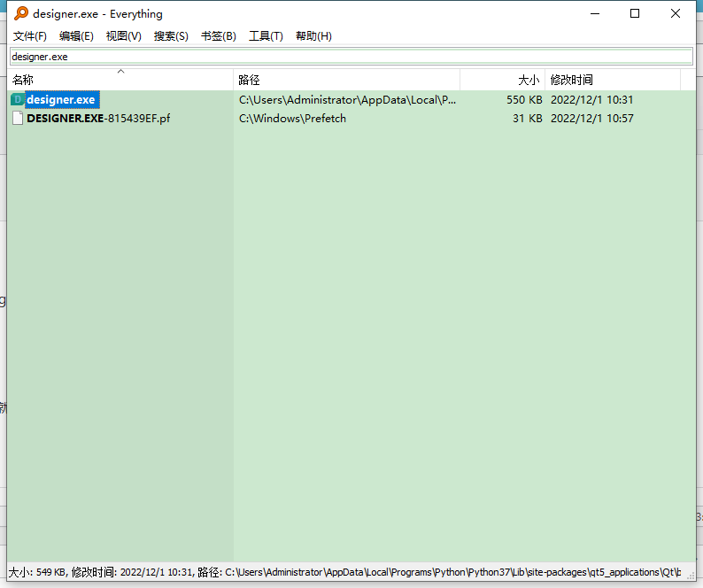Viewport: 703px width, 588px height.
Task: Sort results by the 大小 column header
Action: (x=502, y=80)
